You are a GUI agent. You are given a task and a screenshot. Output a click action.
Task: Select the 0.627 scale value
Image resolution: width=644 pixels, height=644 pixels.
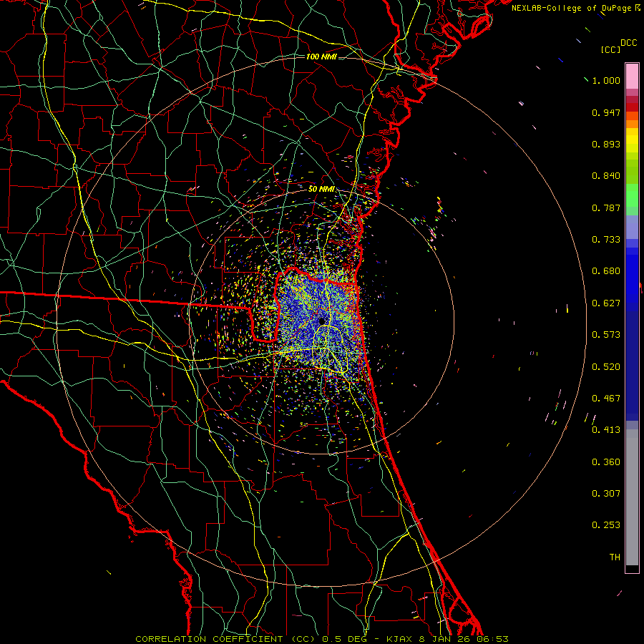606,303
